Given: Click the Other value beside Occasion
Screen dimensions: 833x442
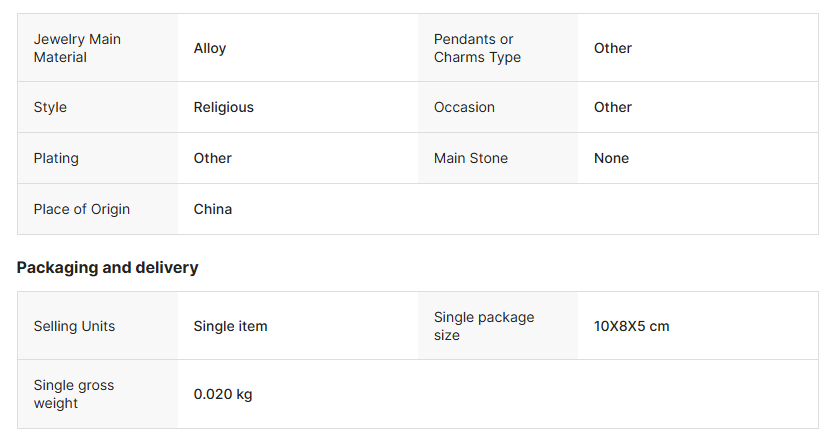Looking at the screenshot, I should (613, 107).
